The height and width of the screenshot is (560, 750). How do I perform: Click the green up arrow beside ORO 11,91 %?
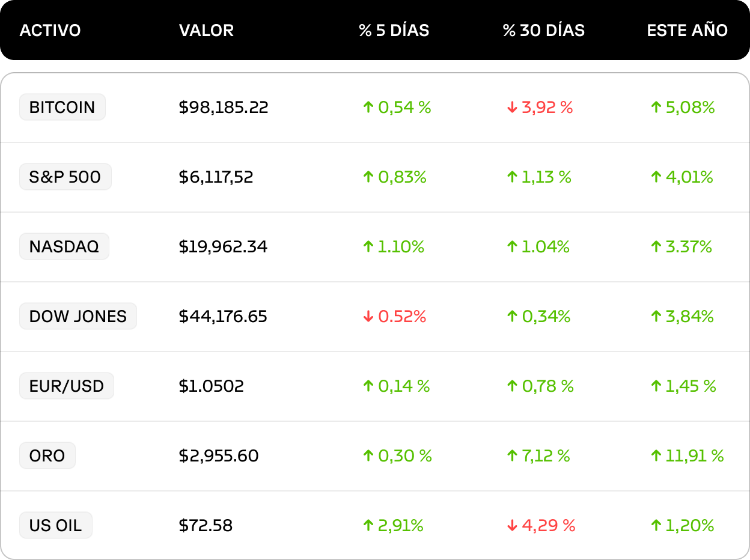[656, 456]
